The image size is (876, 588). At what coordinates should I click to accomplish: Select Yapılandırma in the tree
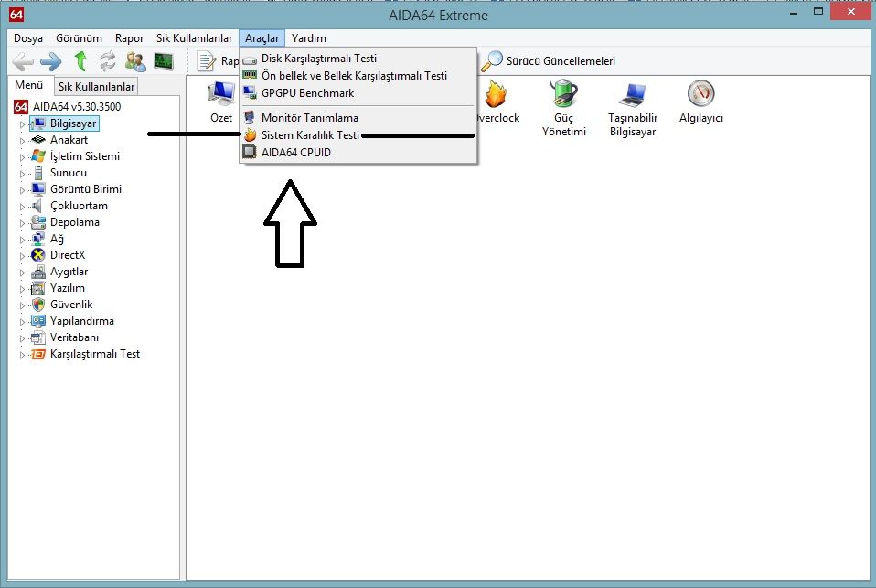click(x=82, y=321)
